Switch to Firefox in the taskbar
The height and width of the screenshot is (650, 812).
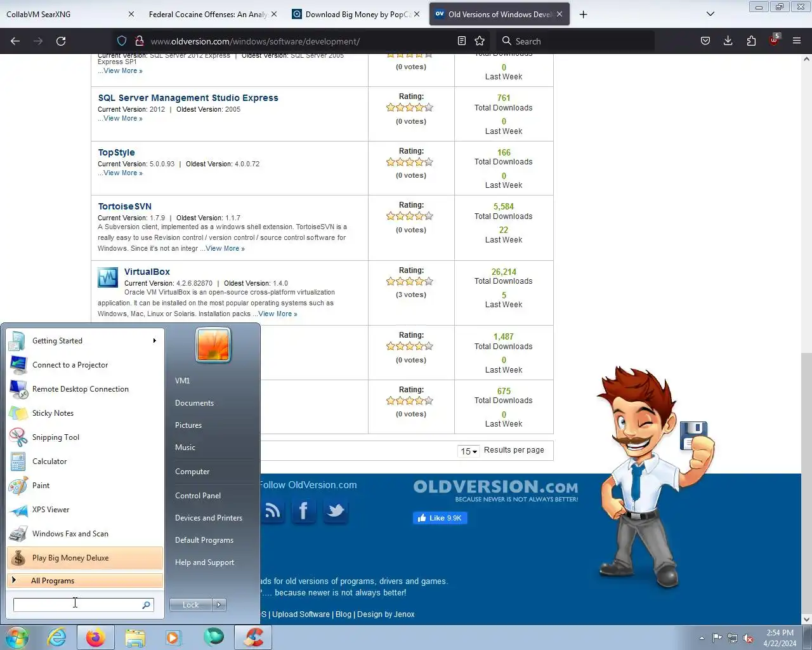[96, 637]
